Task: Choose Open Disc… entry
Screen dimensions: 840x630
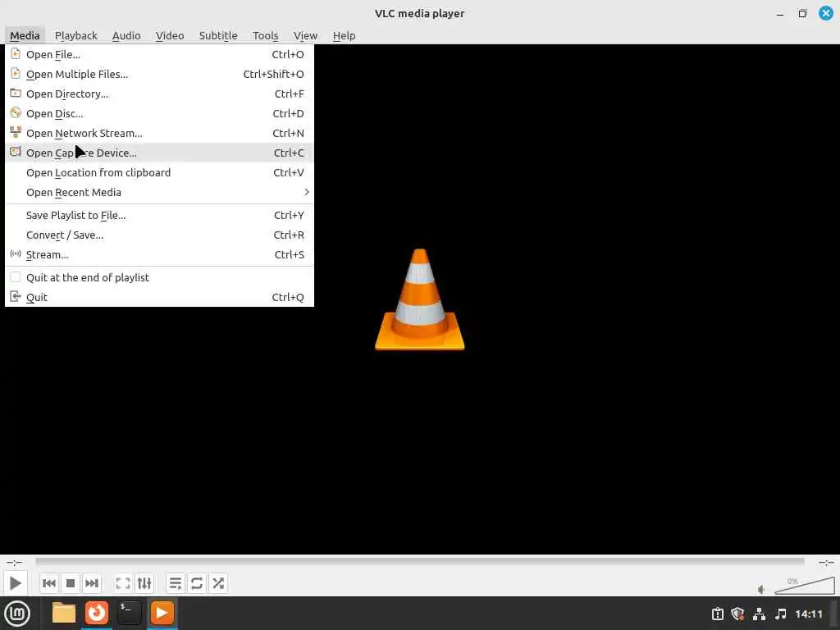Action: tap(159, 113)
